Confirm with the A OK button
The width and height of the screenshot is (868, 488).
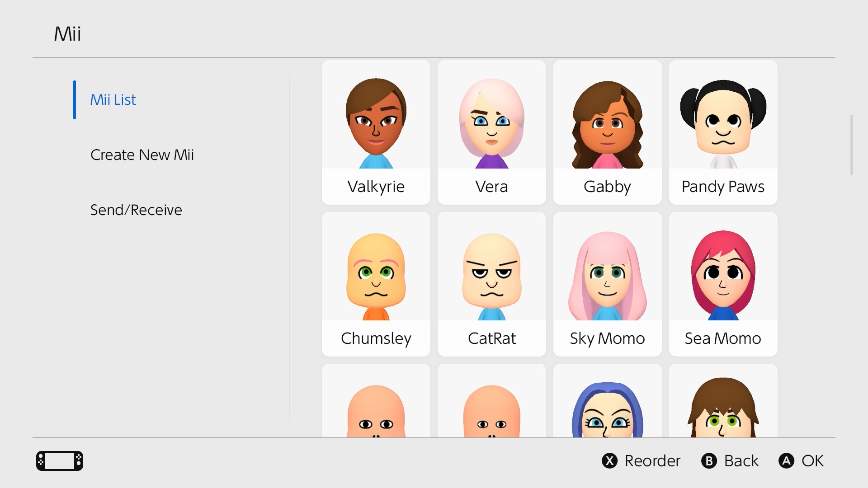pyautogui.click(x=801, y=461)
